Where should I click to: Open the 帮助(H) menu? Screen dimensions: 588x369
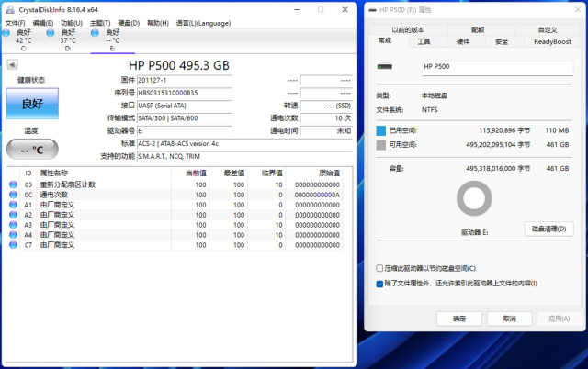pos(158,23)
